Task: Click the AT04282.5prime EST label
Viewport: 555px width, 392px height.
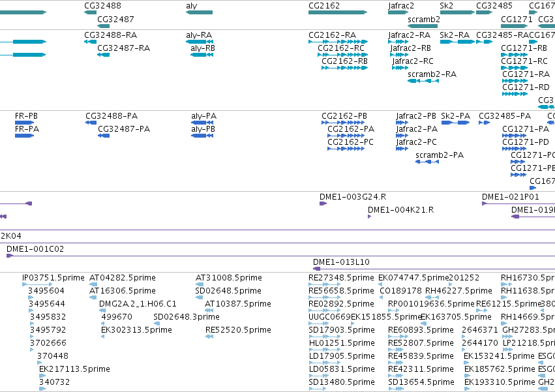Action: 123,278
